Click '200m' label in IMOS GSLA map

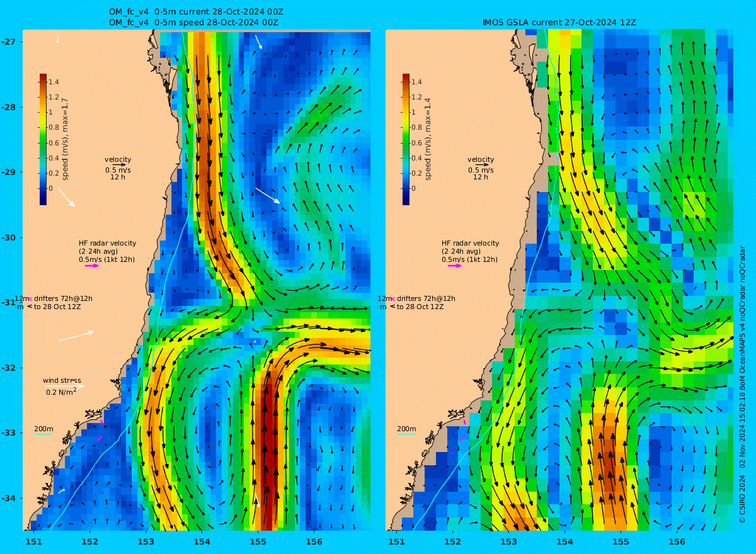click(406, 429)
